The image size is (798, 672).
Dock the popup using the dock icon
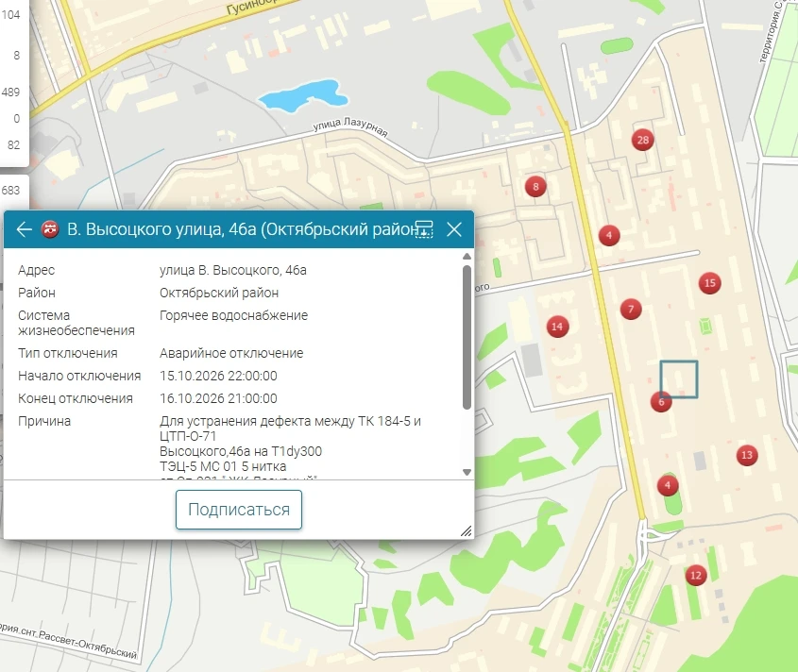pyautogui.click(x=424, y=229)
